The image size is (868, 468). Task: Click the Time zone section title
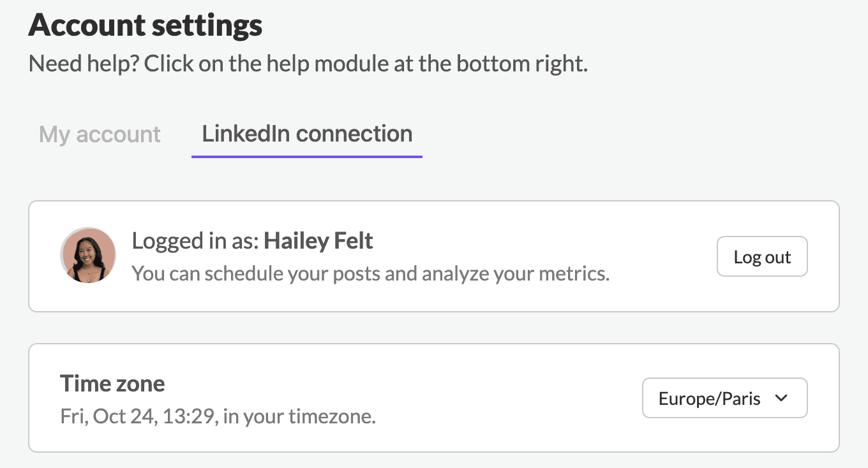click(x=112, y=383)
